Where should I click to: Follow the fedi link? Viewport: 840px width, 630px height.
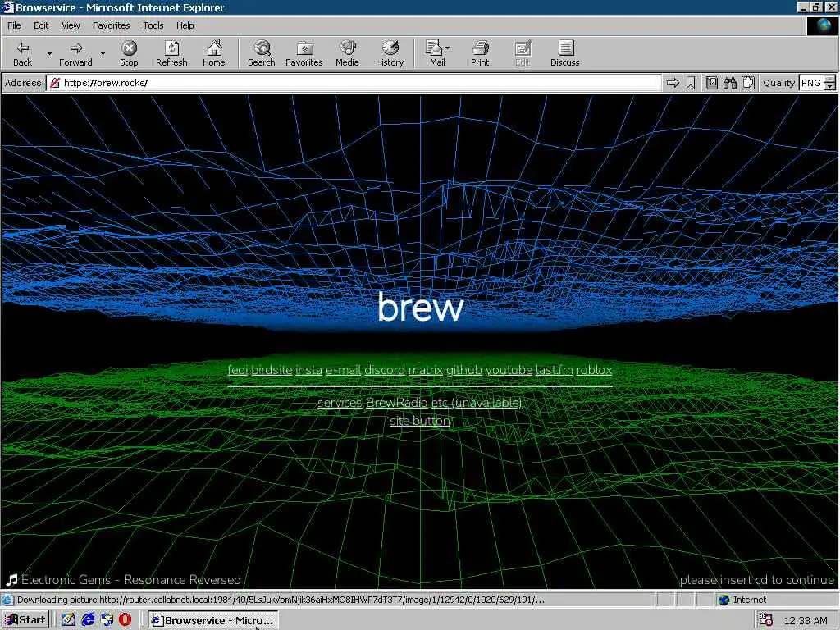pyautogui.click(x=237, y=370)
